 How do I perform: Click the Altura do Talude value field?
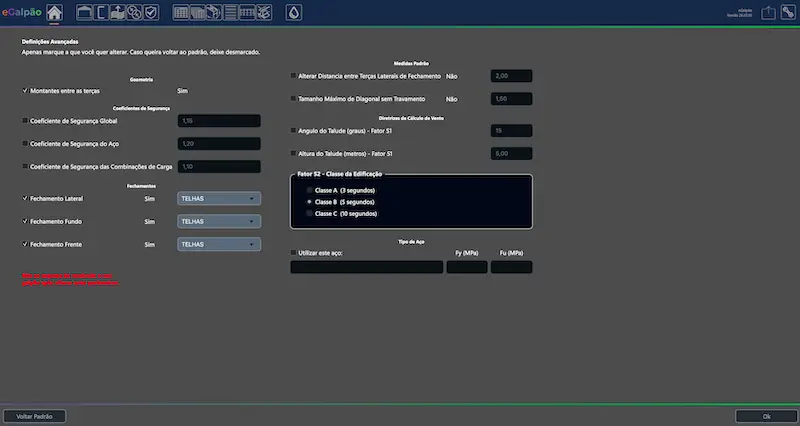point(511,154)
